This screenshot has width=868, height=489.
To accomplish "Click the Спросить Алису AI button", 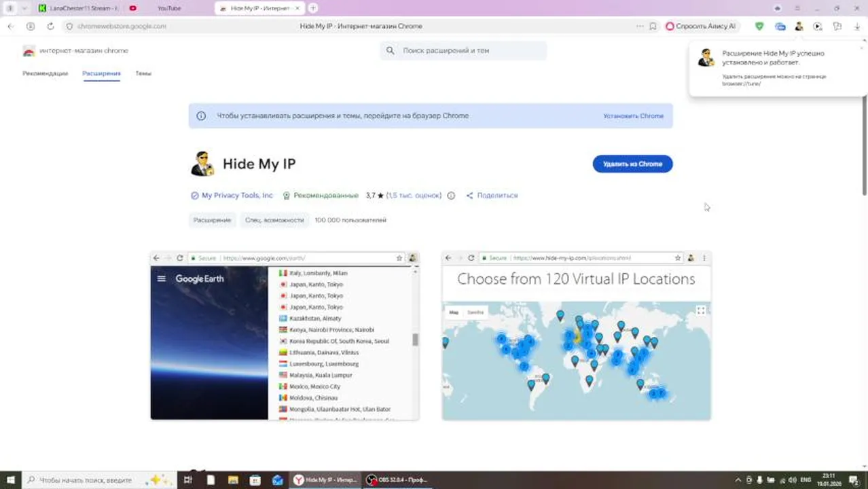I will tap(700, 26).
